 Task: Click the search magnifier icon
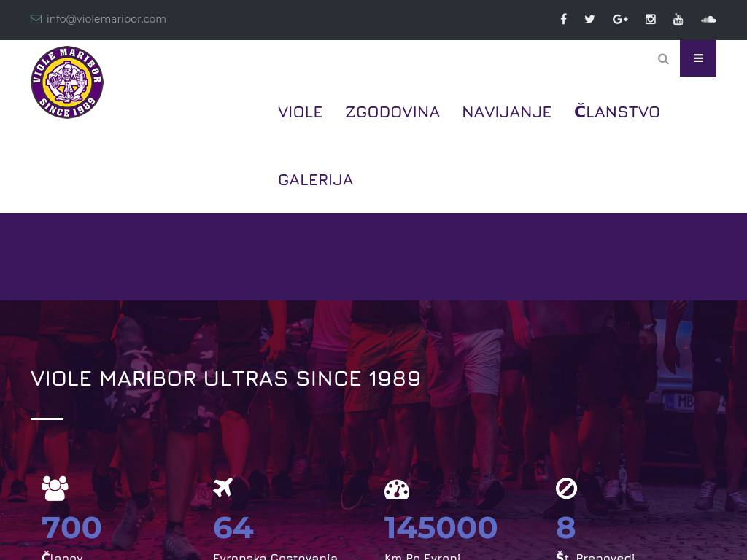[x=663, y=59]
